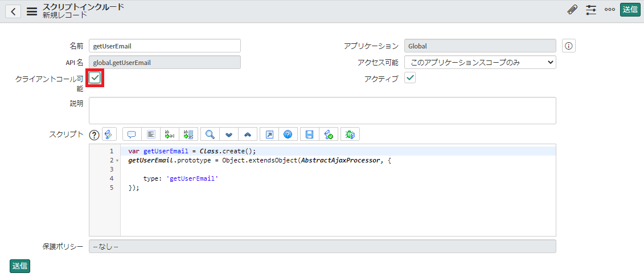This screenshot has width=644, height=277.
Task: Click the blue editor help icon
Action: click(x=288, y=135)
